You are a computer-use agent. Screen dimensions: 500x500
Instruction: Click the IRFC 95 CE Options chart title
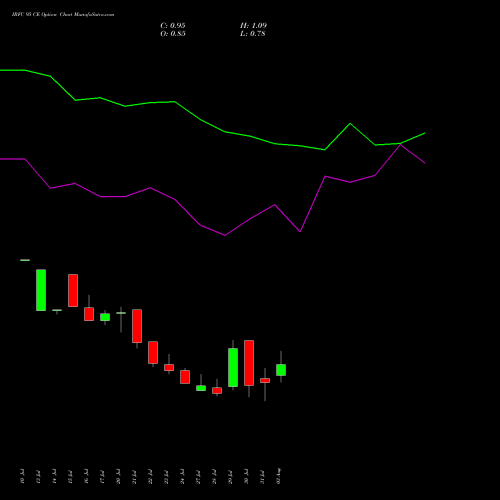[x=63, y=15]
